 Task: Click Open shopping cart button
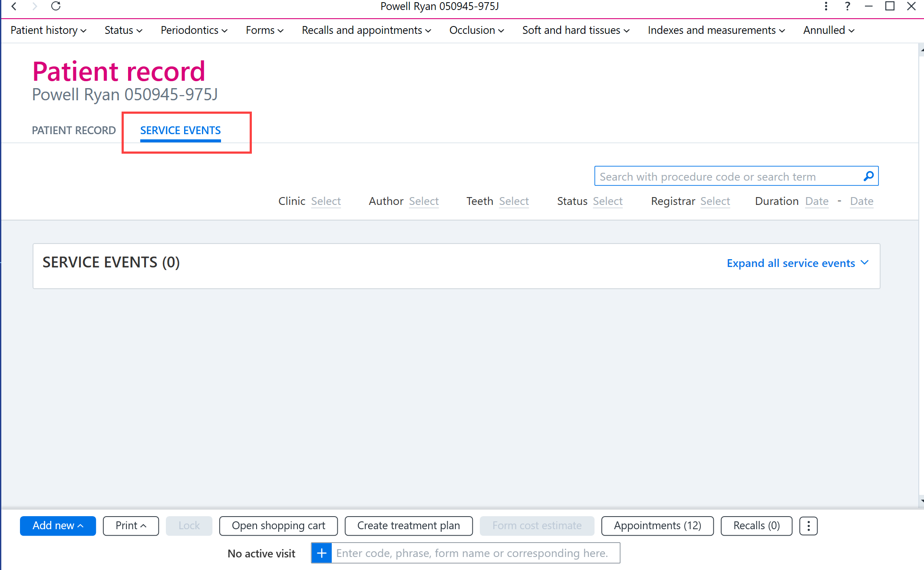tap(278, 526)
